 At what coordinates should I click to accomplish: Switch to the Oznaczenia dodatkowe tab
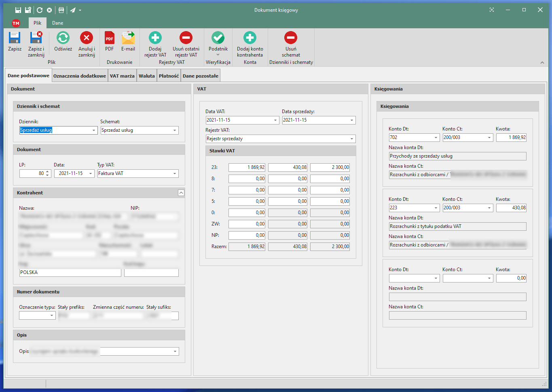(x=80, y=76)
